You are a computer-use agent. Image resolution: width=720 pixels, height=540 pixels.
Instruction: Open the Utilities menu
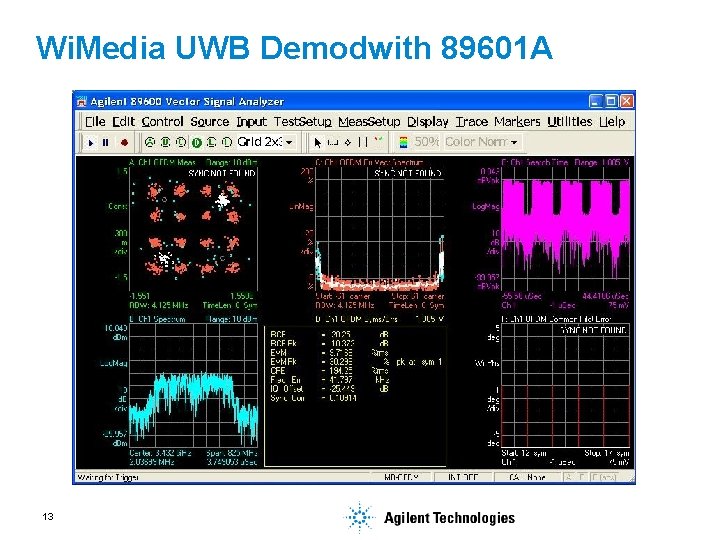tap(569, 122)
